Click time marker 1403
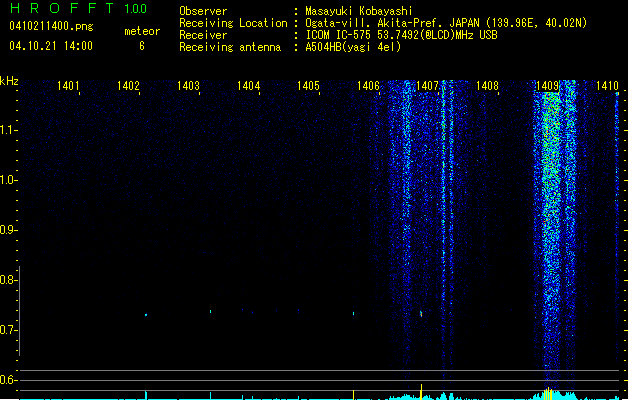The height and width of the screenshot is (400, 629). [188, 86]
